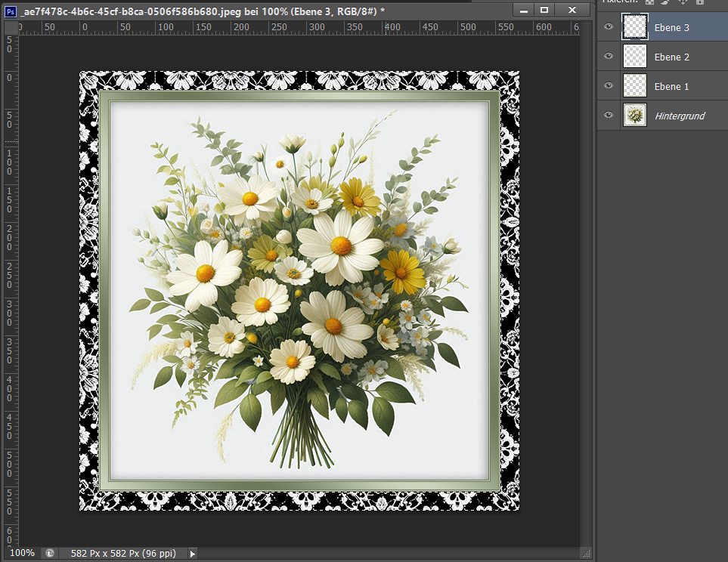Turn off the eye for Ebene 1
Viewport: 728px width, 562px height.
pos(609,86)
